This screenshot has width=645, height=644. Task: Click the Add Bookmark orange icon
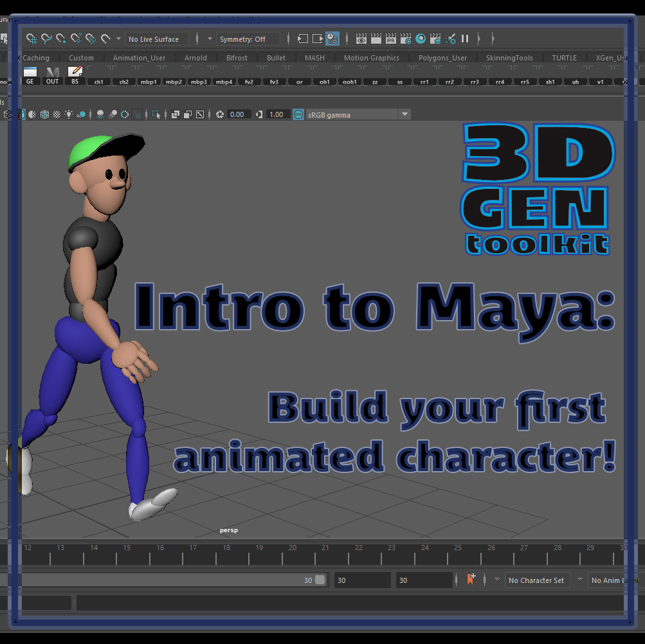tap(471, 579)
